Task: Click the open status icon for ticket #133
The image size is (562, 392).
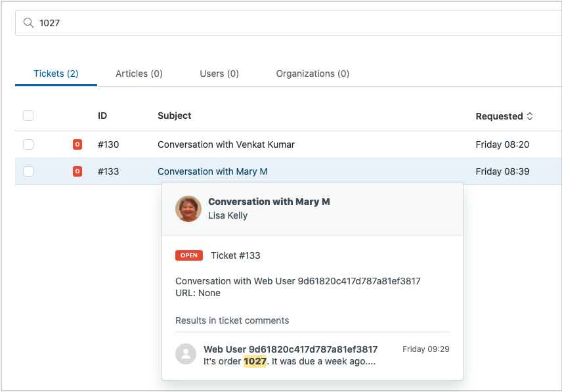Action: click(77, 171)
